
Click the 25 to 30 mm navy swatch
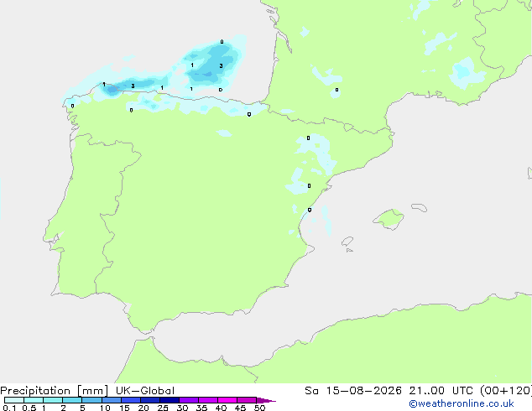tap(169, 400)
